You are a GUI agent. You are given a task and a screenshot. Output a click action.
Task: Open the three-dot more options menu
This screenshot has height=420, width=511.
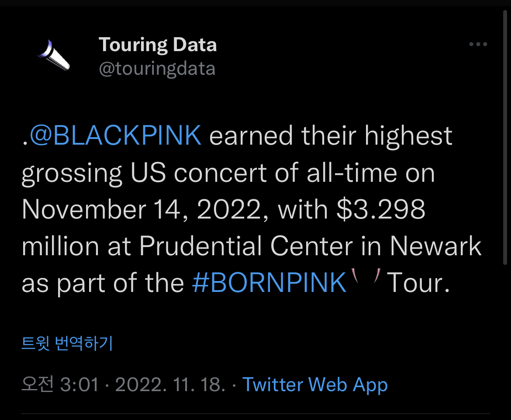tap(478, 45)
